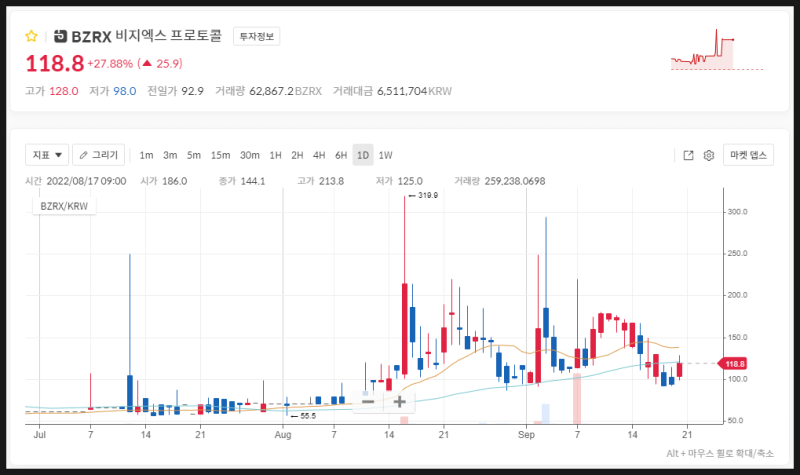The width and height of the screenshot is (800, 475).
Task: Open chart settings gear icon
Action: tap(709, 155)
